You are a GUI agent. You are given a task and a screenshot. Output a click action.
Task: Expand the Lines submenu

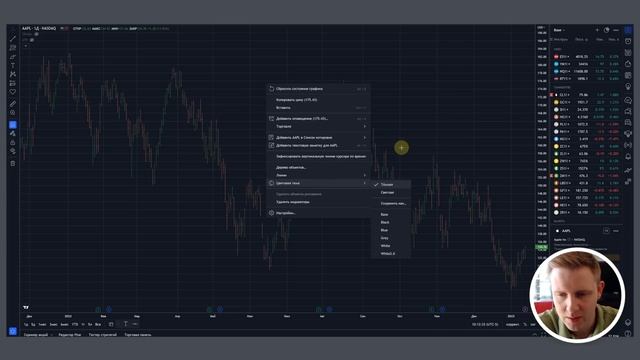[318, 175]
